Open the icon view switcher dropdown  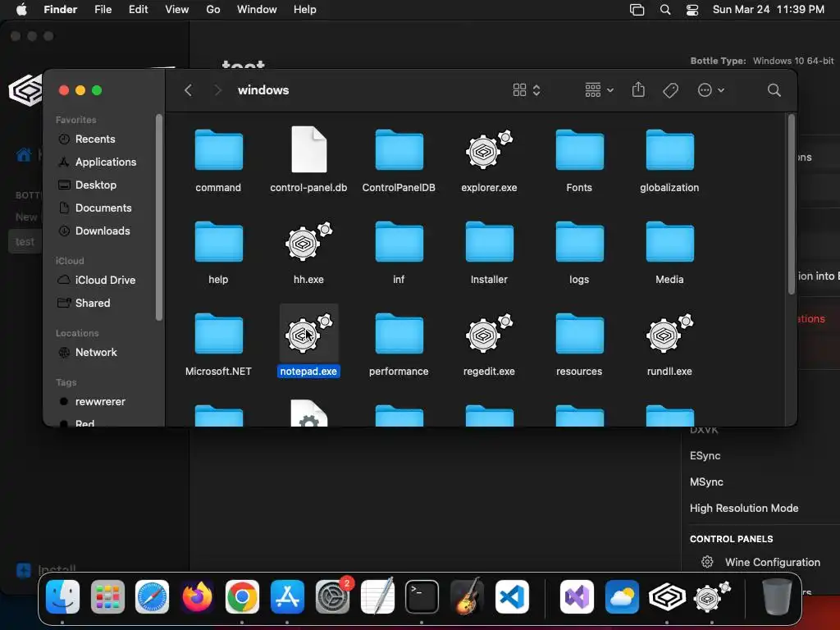(x=527, y=90)
